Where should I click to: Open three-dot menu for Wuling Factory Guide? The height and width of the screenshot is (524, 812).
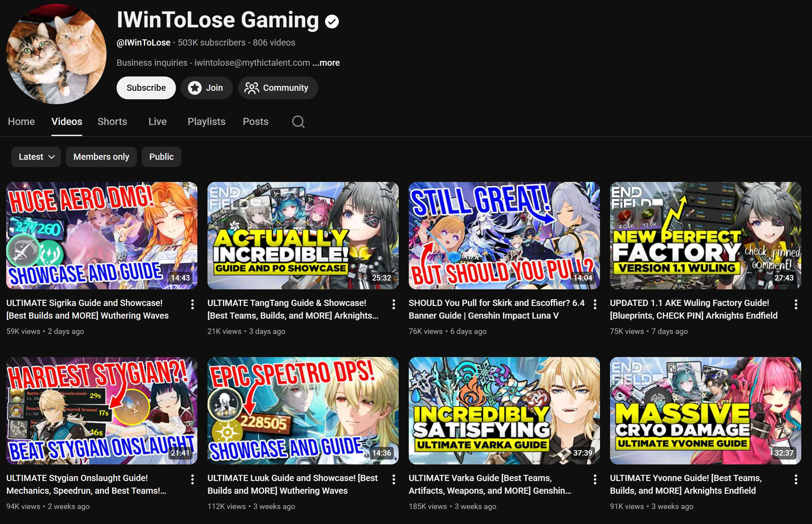(x=796, y=304)
